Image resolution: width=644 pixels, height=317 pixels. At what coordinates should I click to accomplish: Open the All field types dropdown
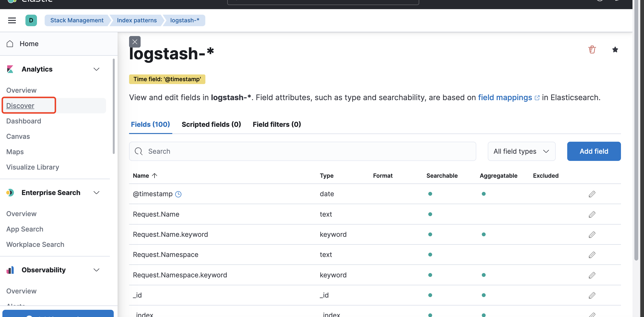(521, 151)
